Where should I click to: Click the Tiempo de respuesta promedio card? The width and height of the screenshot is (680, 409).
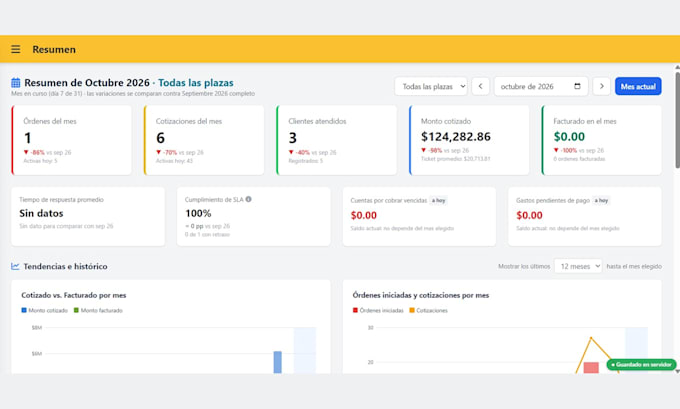point(88,216)
